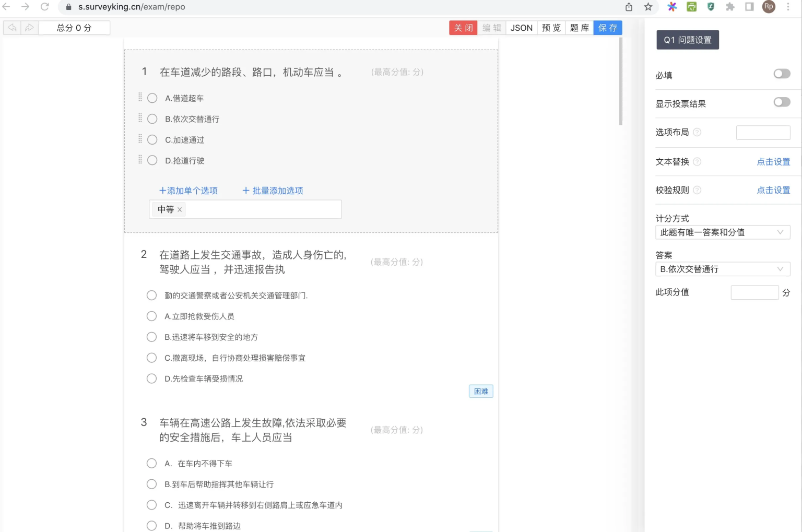Click the Rp profile avatar icon
The height and width of the screenshot is (532, 802).
(768, 7)
